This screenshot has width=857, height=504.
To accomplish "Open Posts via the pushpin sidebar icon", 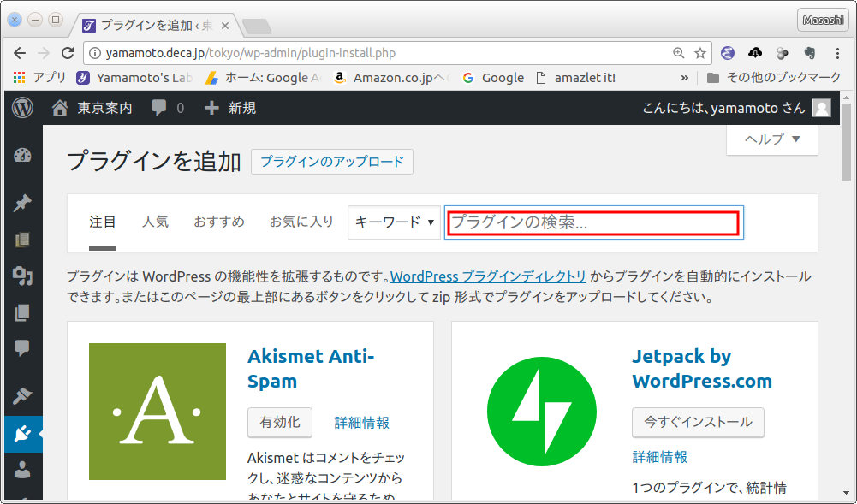I will 22,203.
